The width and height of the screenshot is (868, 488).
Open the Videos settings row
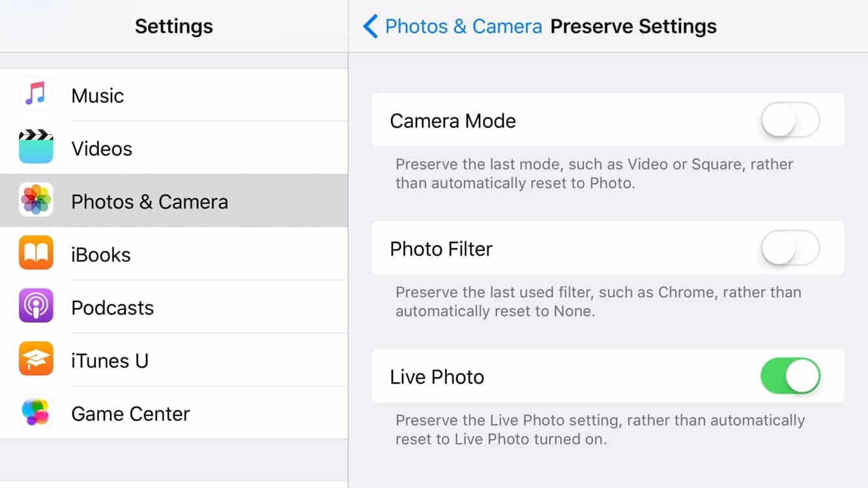tap(195, 149)
